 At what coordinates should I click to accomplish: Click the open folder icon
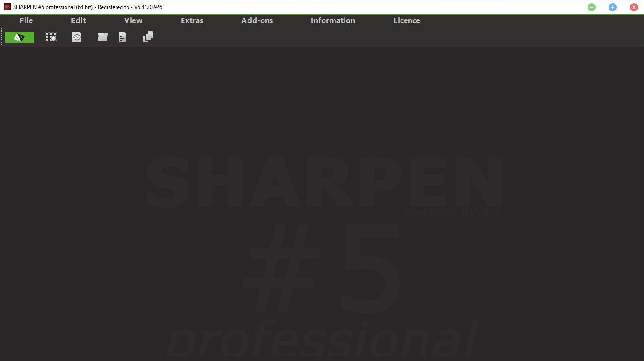(x=103, y=37)
